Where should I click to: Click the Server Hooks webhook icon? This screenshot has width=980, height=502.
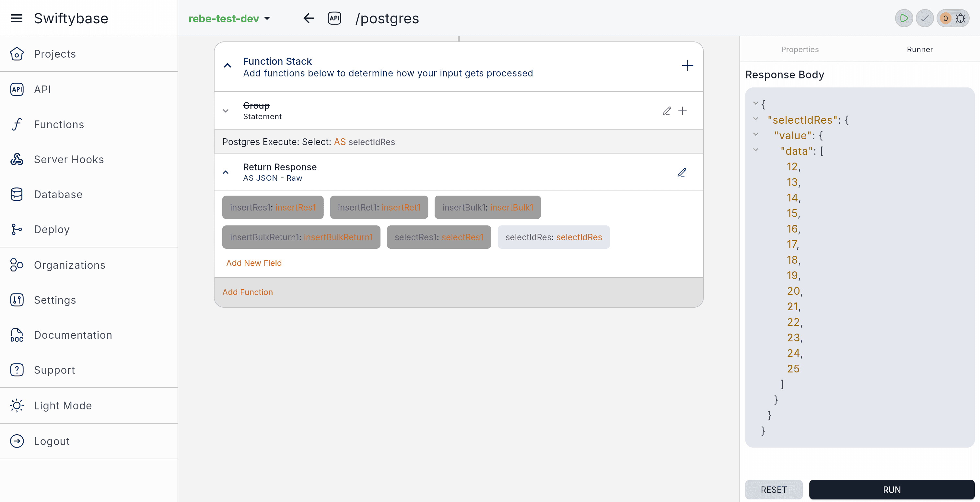tap(17, 159)
